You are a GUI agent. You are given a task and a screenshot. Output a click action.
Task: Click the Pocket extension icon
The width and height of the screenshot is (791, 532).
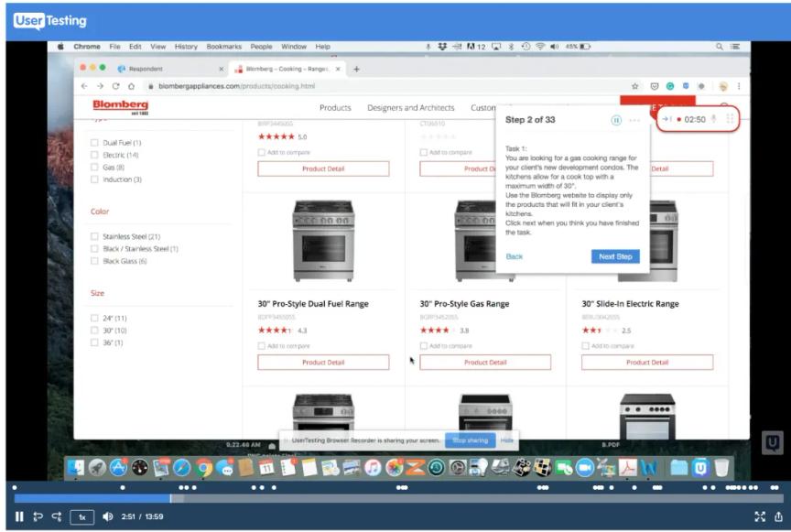point(655,86)
